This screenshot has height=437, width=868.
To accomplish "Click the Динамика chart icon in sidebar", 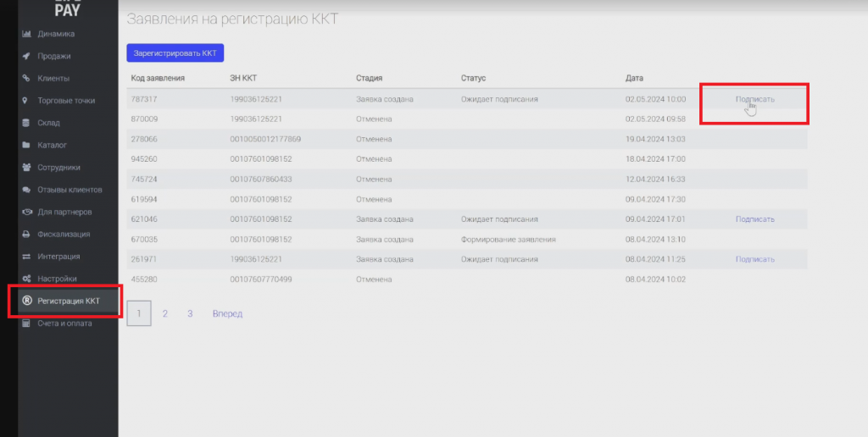I will coord(26,34).
